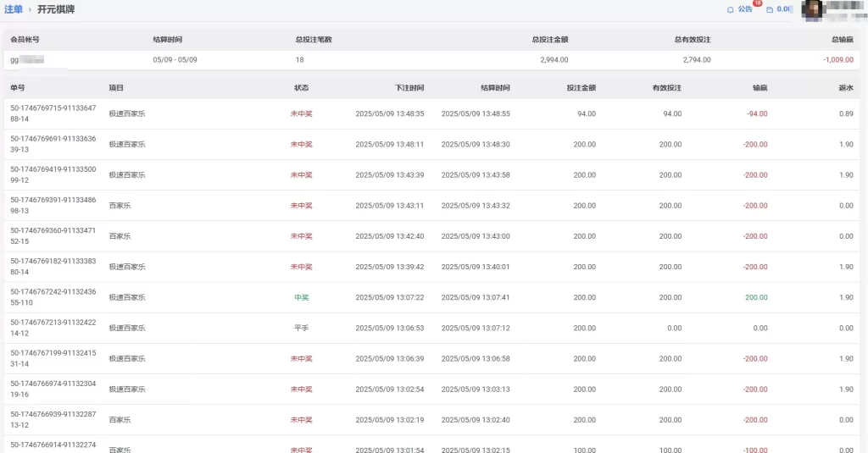Screen dimensions: 868x453
Task: Click the 返水 column header
Action: pos(846,87)
